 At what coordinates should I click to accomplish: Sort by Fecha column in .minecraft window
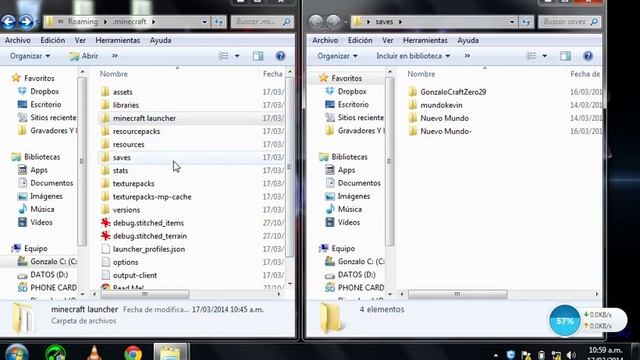pyautogui.click(x=272, y=74)
